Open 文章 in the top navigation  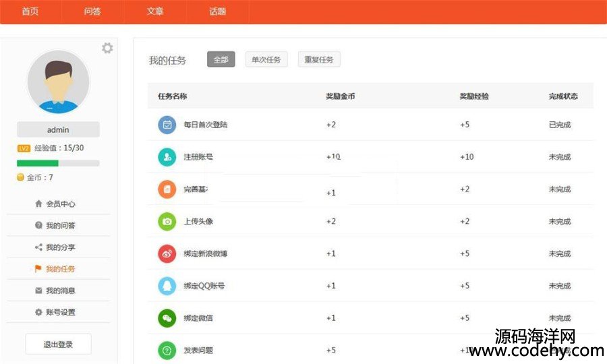pos(155,11)
